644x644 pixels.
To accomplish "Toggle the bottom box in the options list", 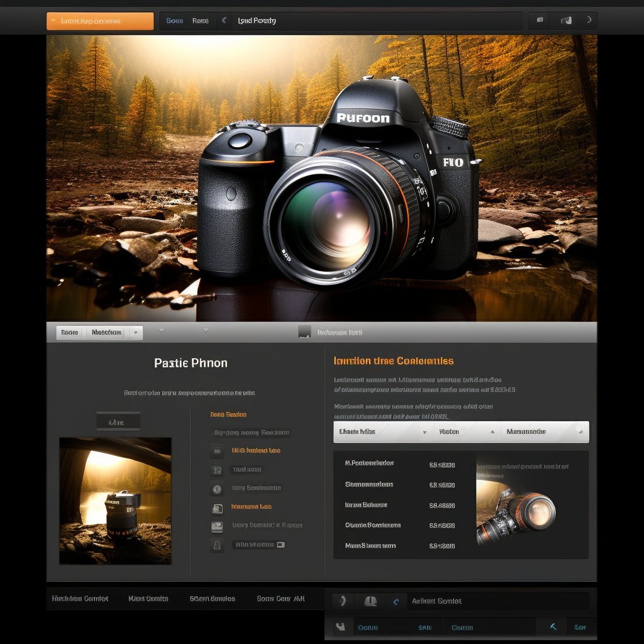I will [x=216, y=545].
